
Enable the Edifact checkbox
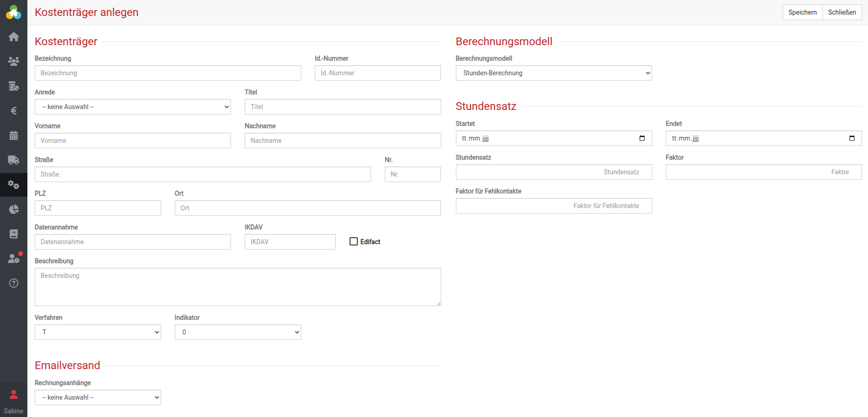354,241
